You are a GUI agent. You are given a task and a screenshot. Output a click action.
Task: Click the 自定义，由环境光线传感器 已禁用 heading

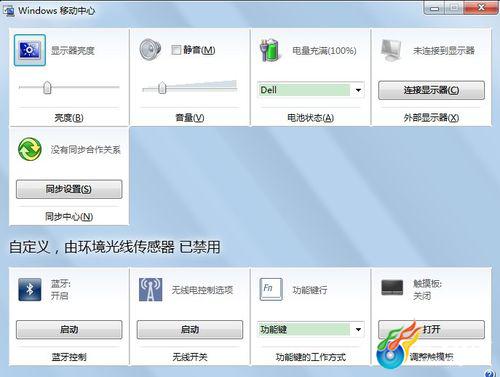click(114, 247)
